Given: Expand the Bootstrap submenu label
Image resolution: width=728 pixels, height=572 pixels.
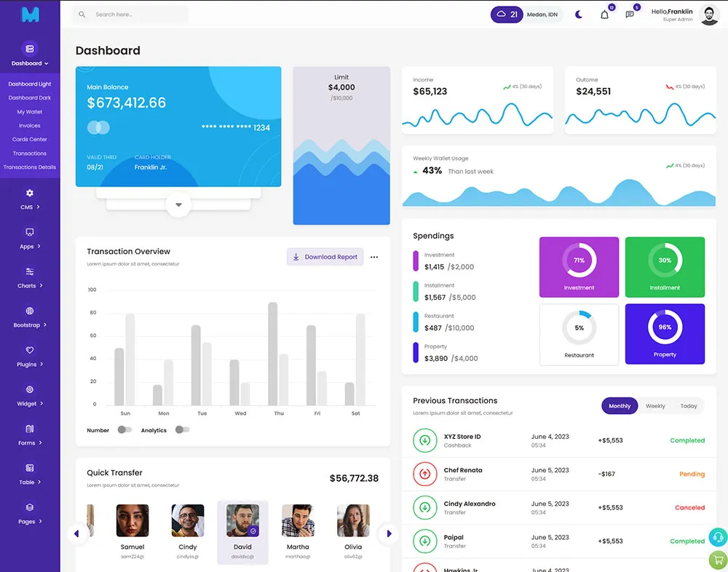Looking at the screenshot, I should pos(30,325).
